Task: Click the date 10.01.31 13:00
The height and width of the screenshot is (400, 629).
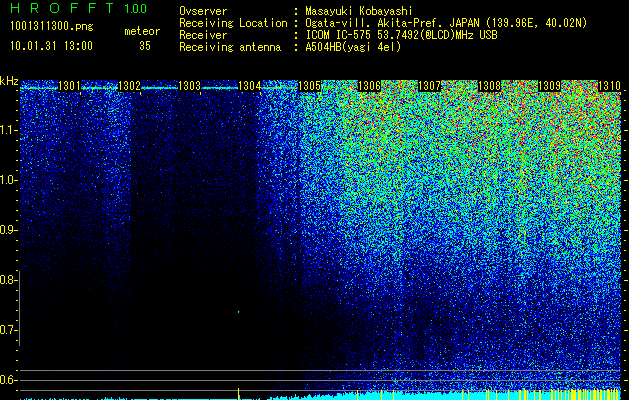Action: [51, 46]
